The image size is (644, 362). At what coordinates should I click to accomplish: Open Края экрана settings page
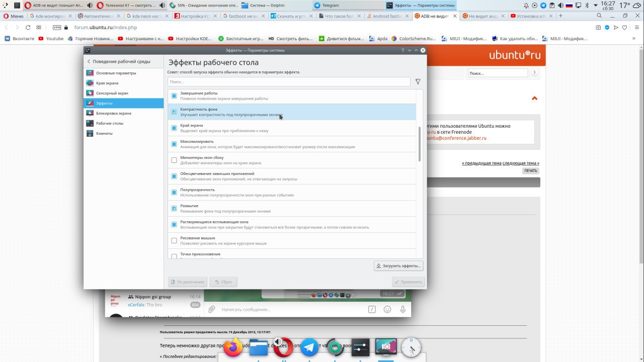click(124, 83)
